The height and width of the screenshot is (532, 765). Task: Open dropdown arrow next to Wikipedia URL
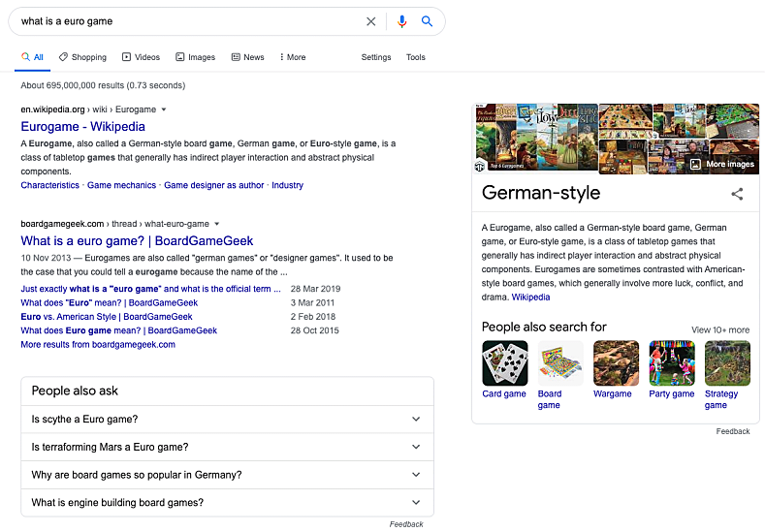164,110
